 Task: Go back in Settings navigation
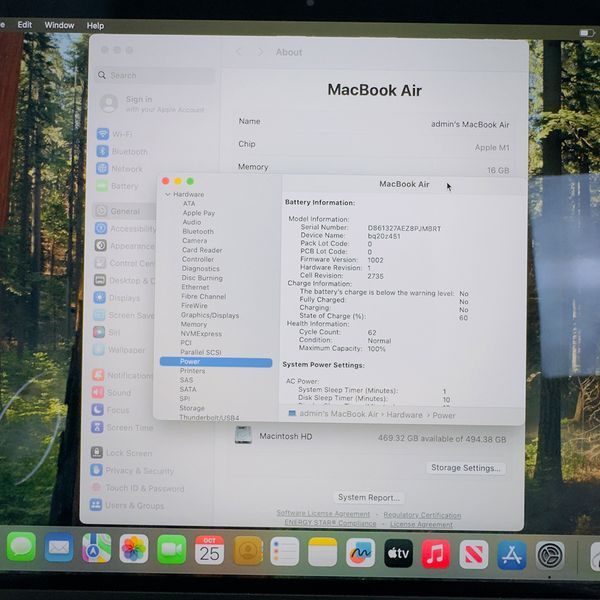coord(238,52)
